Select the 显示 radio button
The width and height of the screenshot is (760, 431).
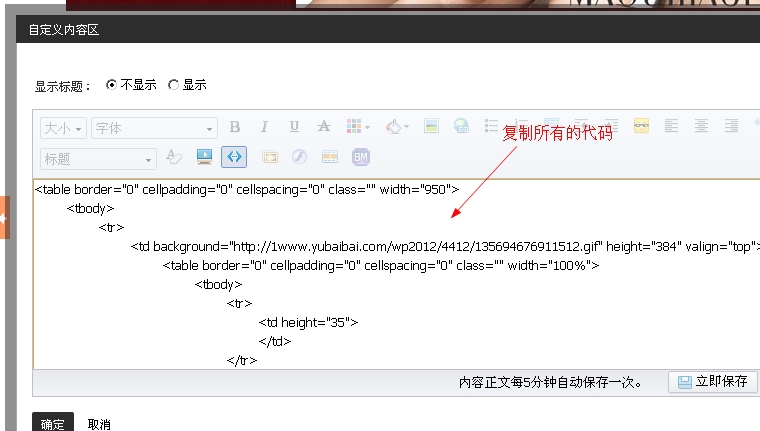[x=173, y=85]
